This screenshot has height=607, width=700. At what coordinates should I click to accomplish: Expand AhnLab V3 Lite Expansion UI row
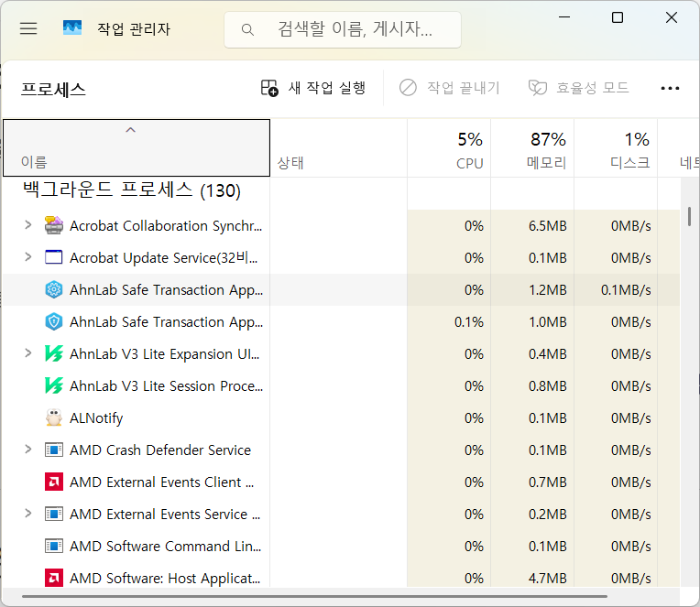(x=28, y=353)
